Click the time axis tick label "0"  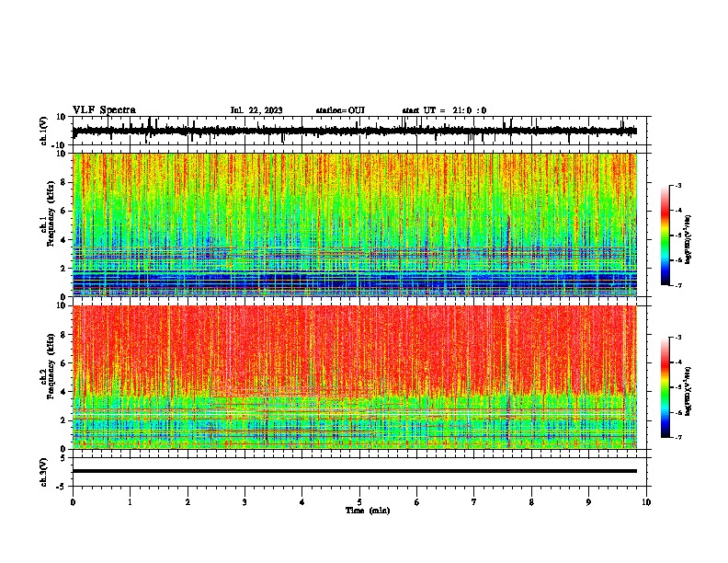pos(73,502)
